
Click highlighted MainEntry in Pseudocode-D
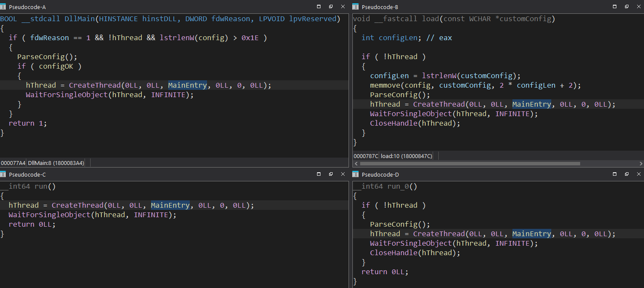[x=532, y=234]
